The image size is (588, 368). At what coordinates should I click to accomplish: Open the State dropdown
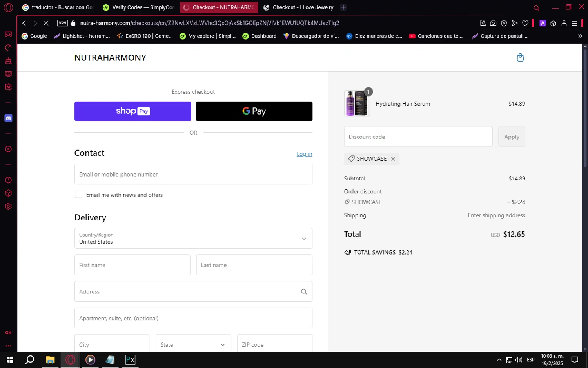193,344
